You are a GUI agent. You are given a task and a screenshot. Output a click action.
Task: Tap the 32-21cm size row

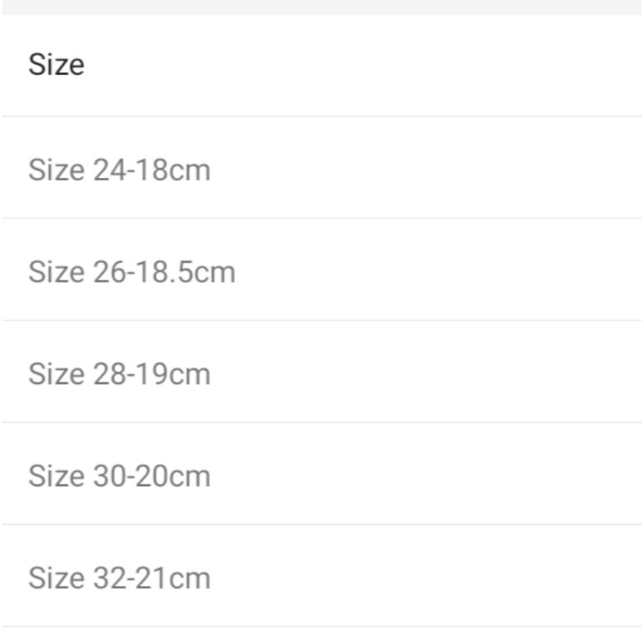click(x=322, y=578)
